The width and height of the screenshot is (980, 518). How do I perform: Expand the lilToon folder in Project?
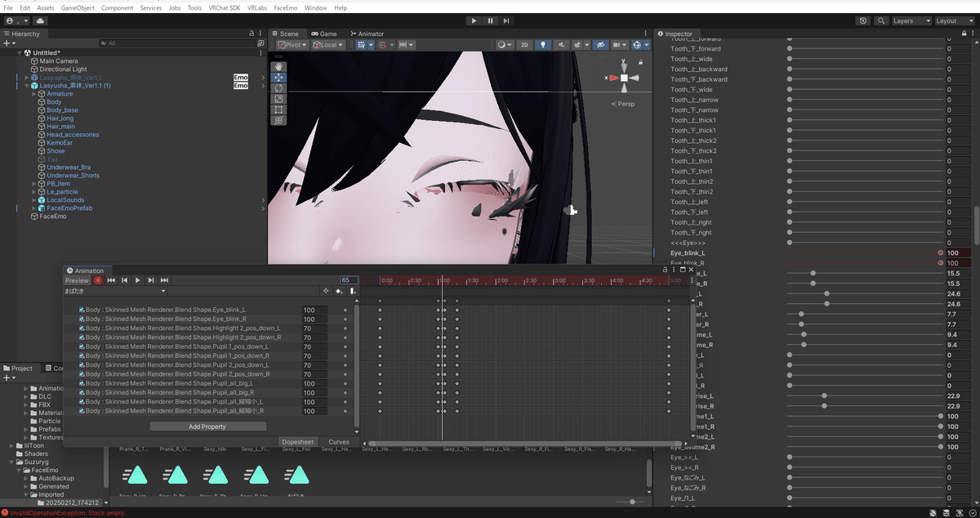(x=12, y=445)
